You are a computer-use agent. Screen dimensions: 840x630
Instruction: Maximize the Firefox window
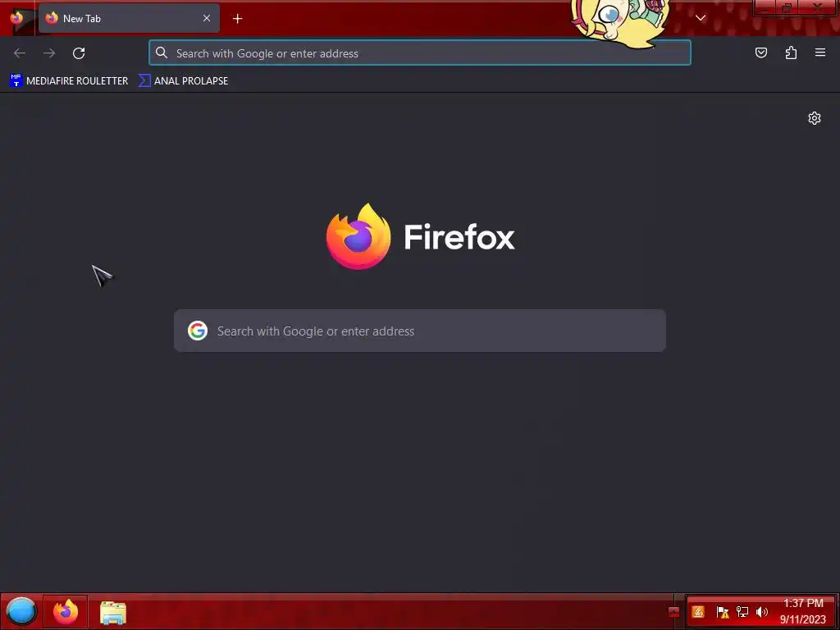(x=787, y=7)
